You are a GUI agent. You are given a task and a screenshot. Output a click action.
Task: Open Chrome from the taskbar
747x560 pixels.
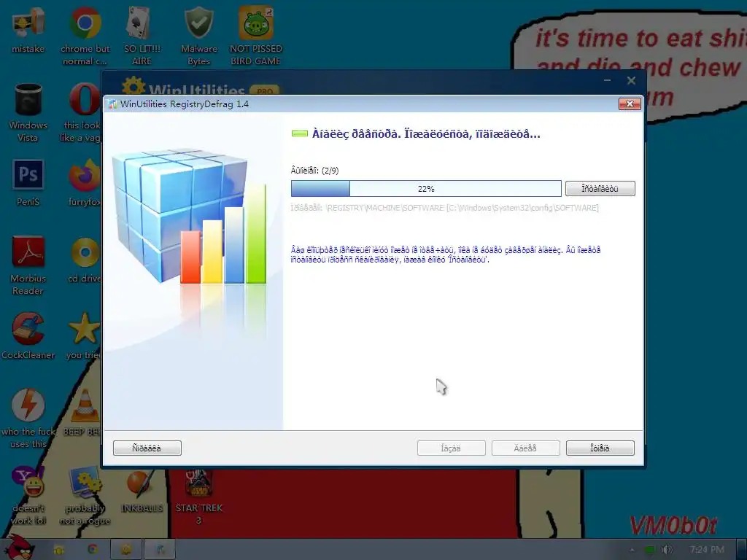click(x=93, y=549)
